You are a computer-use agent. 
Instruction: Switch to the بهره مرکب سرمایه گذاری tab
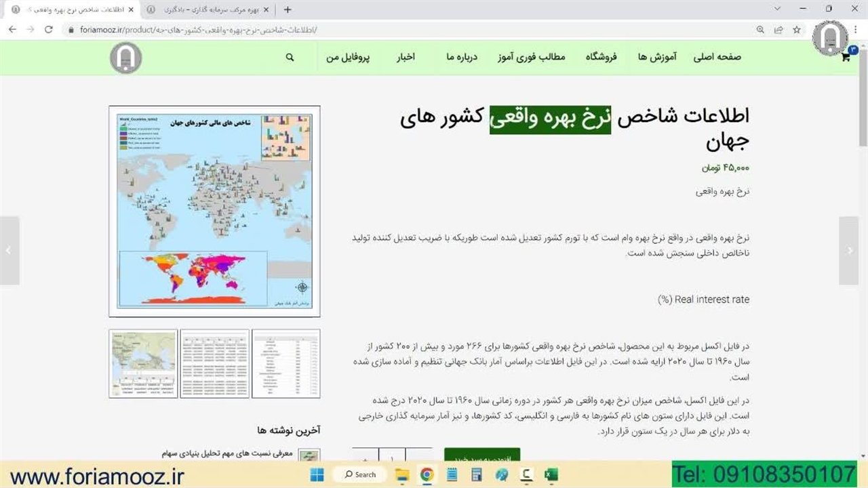[x=208, y=9]
